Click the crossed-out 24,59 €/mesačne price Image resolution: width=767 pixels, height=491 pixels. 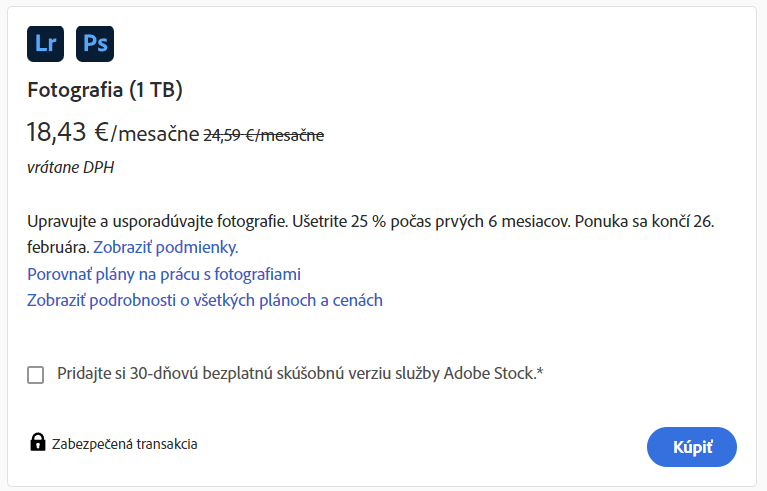264,134
